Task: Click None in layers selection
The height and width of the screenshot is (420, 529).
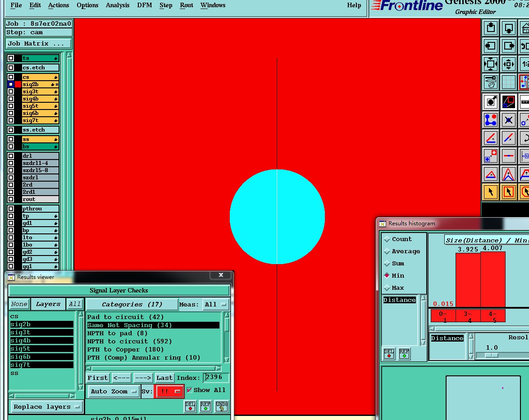Action: click(x=19, y=304)
